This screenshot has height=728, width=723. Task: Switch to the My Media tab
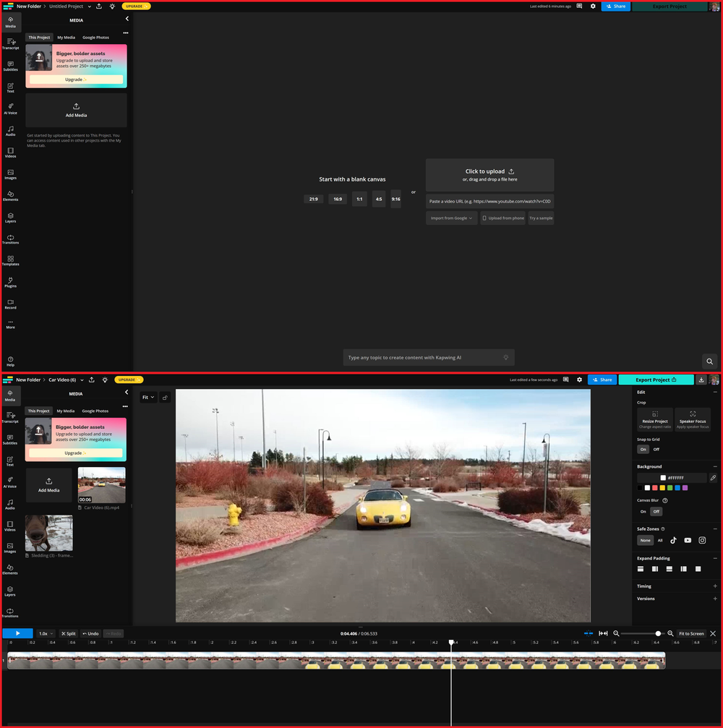click(x=65, y=411)
